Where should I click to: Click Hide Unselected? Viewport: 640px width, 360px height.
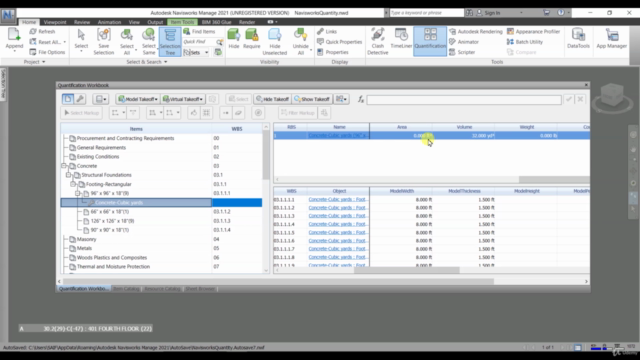pyautogui.click(x=275, y=41)
